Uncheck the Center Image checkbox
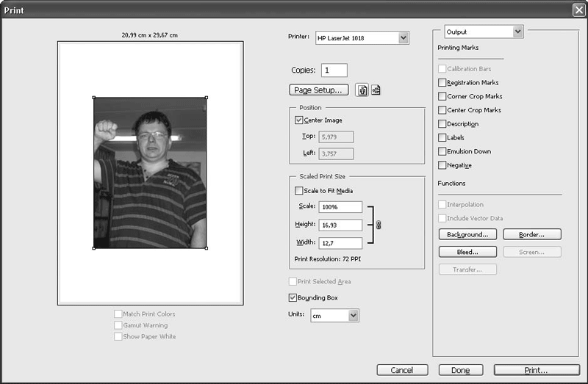Viewport: 588px width, 384px height. pyautogui.click(x=298, y=120)
